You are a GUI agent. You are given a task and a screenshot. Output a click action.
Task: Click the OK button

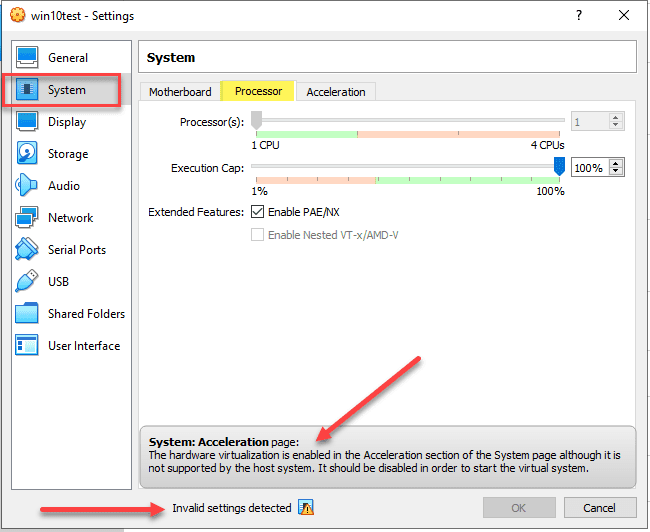tap(519, 508)
